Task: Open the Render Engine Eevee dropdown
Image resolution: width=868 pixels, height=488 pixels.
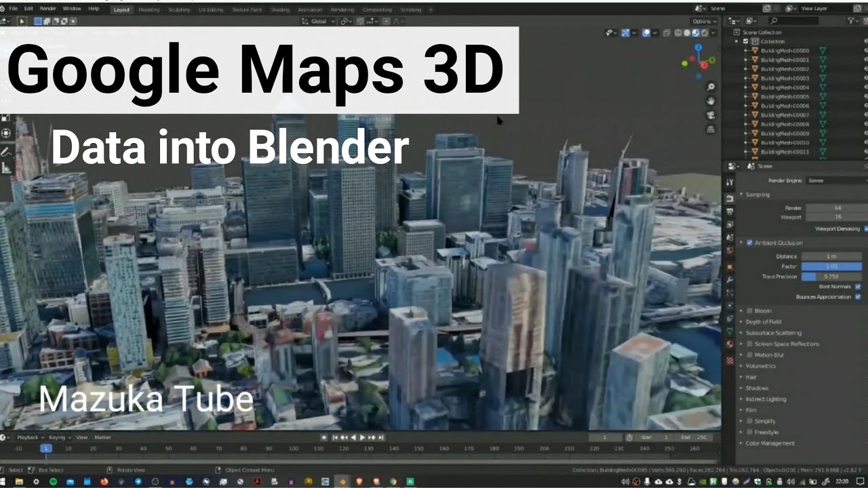Action: pyautogui.click(x=837, y=181)
